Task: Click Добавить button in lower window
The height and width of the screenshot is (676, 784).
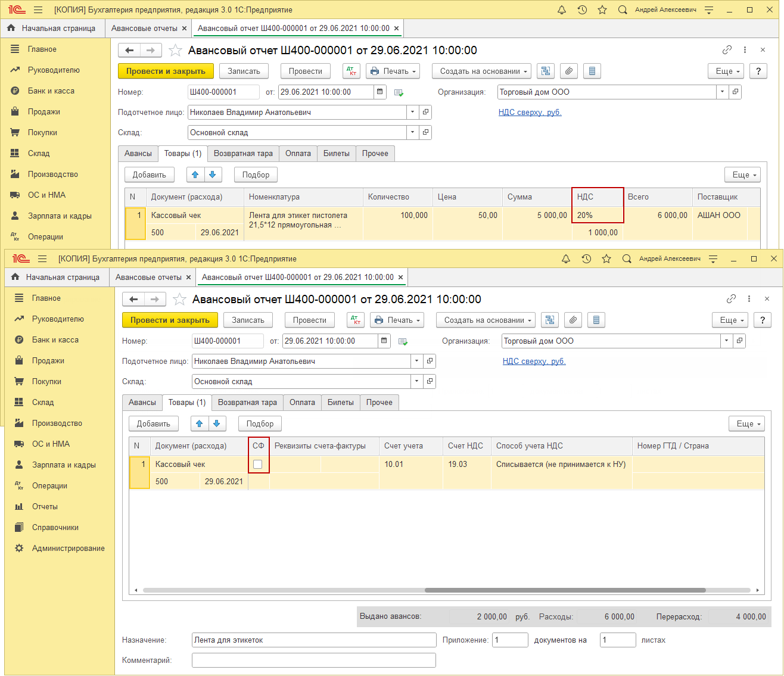Action: pos(154,423)
